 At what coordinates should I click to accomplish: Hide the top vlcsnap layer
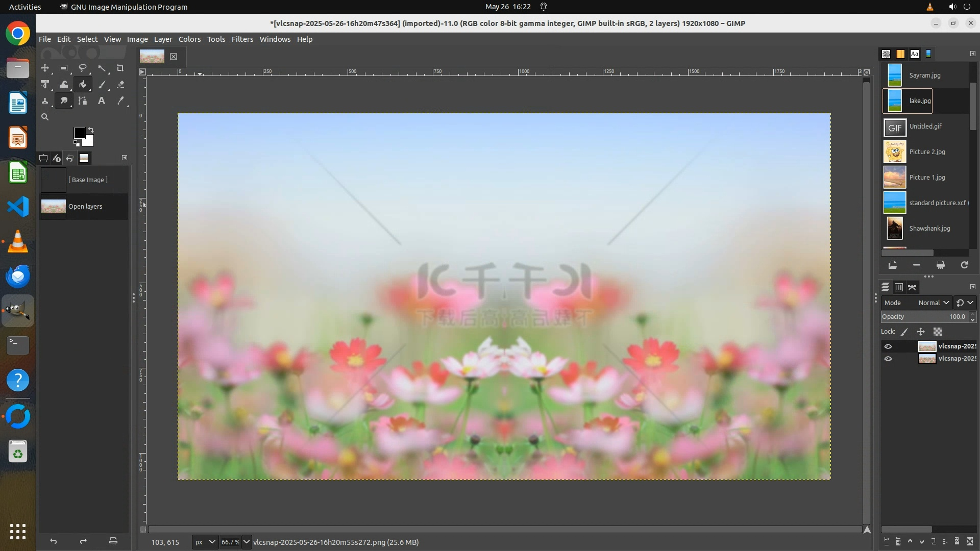(x=888, y=346)
